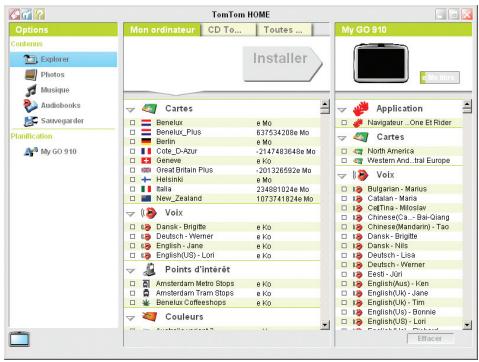
Task: Click the device screen icon at bottom left
Action: (x=20, y=339)
